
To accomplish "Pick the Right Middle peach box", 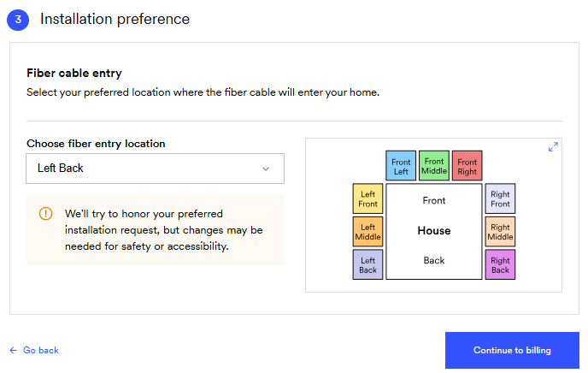I will pos(500,232).
